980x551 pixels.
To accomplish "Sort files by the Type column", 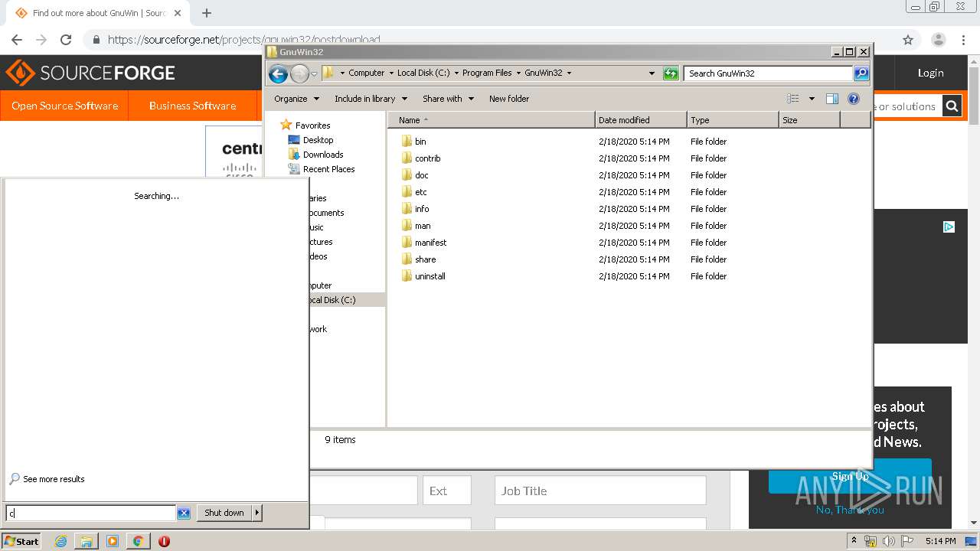I will (733, 120).
